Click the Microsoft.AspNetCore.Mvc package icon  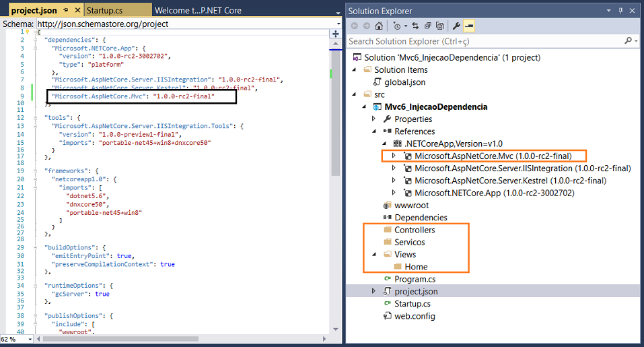tap(407, 156)
